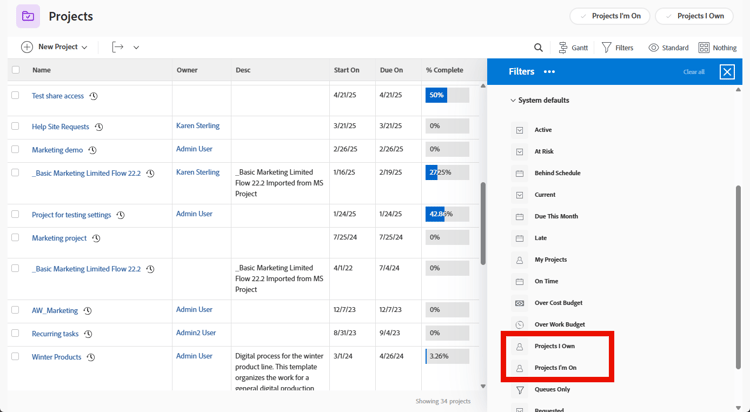Switch to Gantt view icon
This screenshot has width=750, height=412.
[562, 47]
